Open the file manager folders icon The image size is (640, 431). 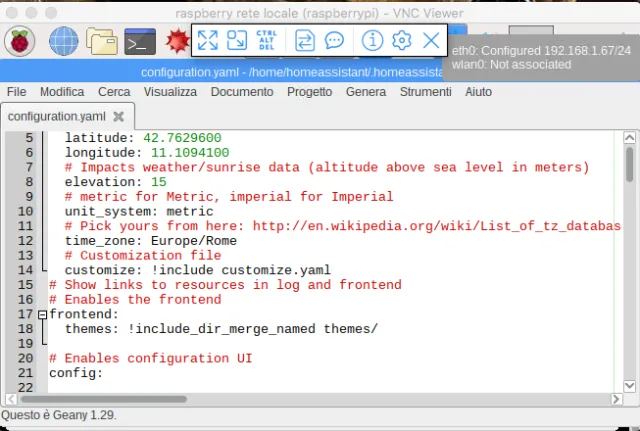pyautogui.click(x=101, y=41)
